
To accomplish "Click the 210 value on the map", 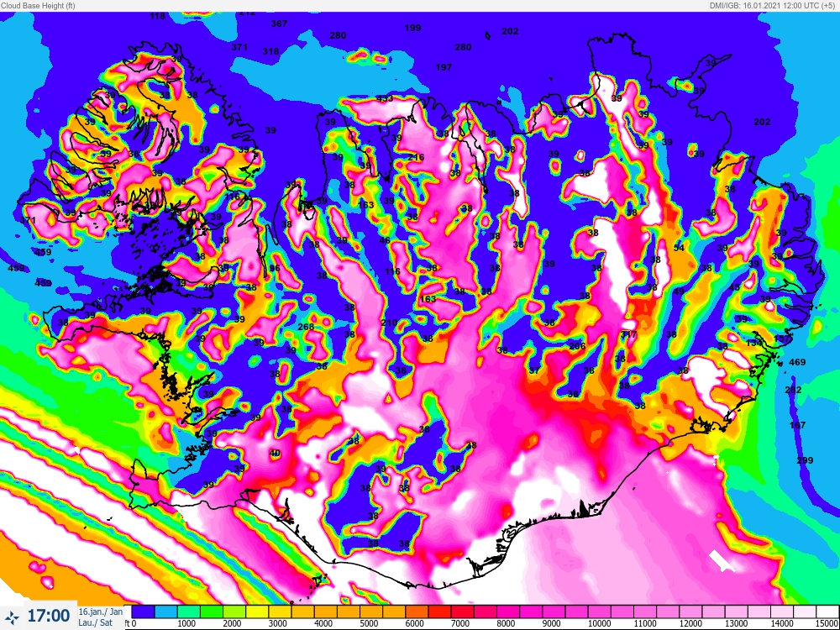I will [x=389, y=323].
